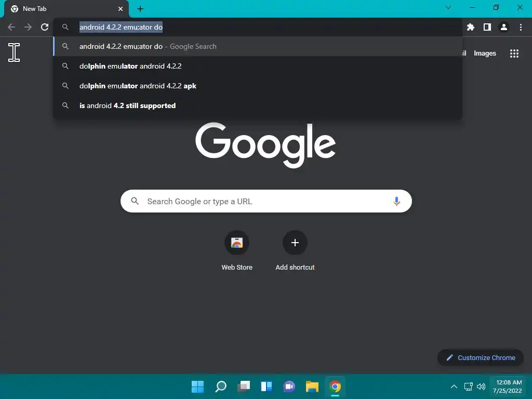Open Customize Chrome
The height and width of the screenshot is (399, 532).
click(x=481, y=357)
